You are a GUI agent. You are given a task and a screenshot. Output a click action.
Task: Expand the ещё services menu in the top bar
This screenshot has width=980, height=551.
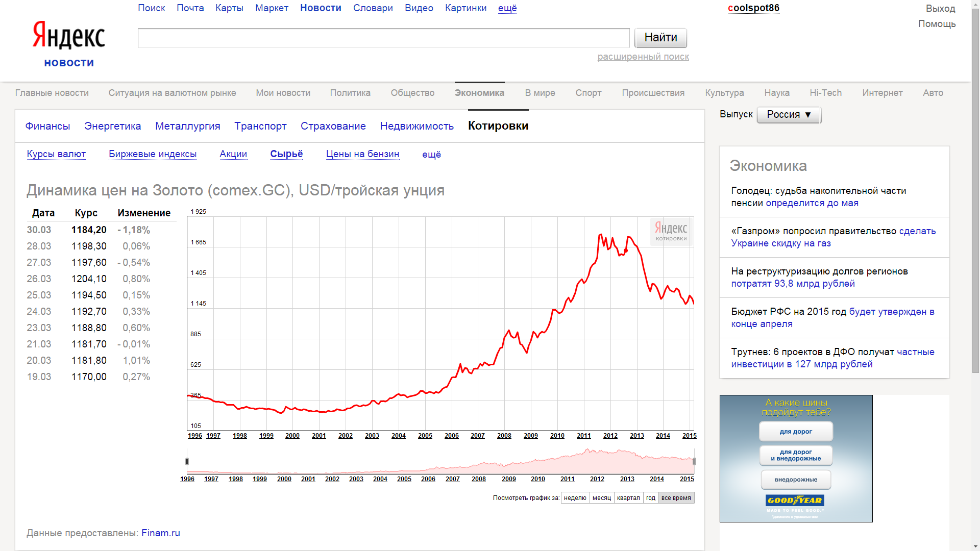pyautogui.click(x=507, y=8)
